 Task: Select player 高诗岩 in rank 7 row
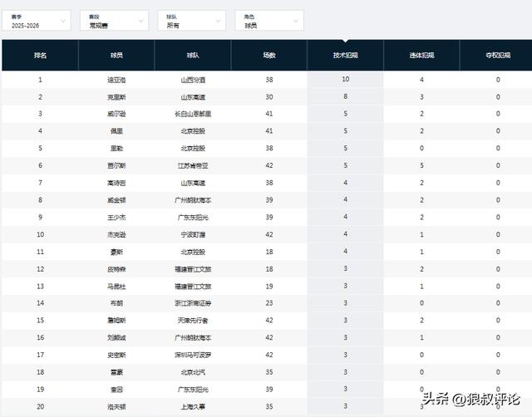coord(116,183)
